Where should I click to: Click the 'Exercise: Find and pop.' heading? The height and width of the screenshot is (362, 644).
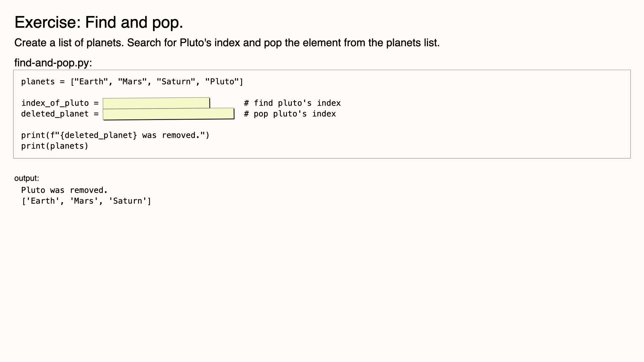[x=99, y=22]
